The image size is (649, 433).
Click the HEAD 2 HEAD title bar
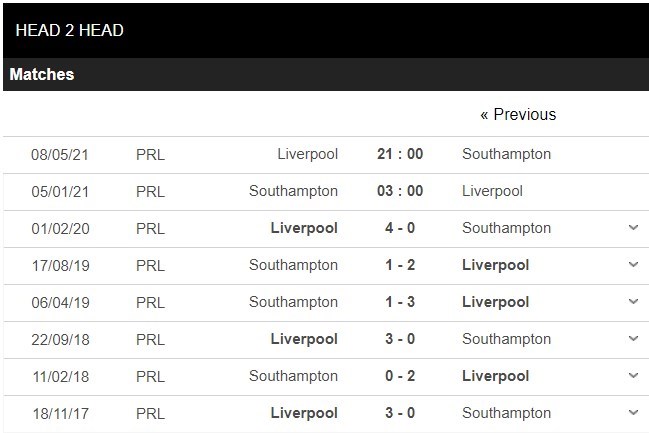(x=70, y=30)
